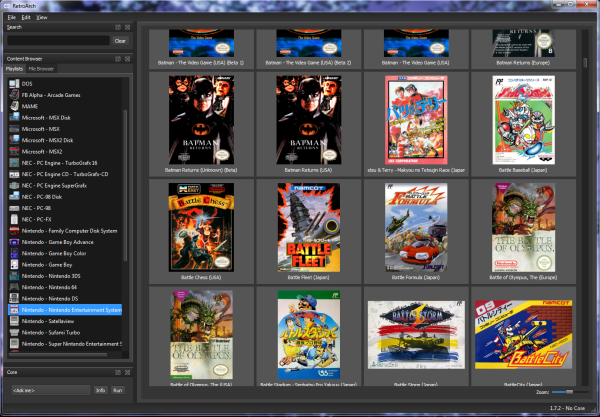Screen dimensions: 600x417
Task: Close the Content Browser panel
Action: (127, 59)
